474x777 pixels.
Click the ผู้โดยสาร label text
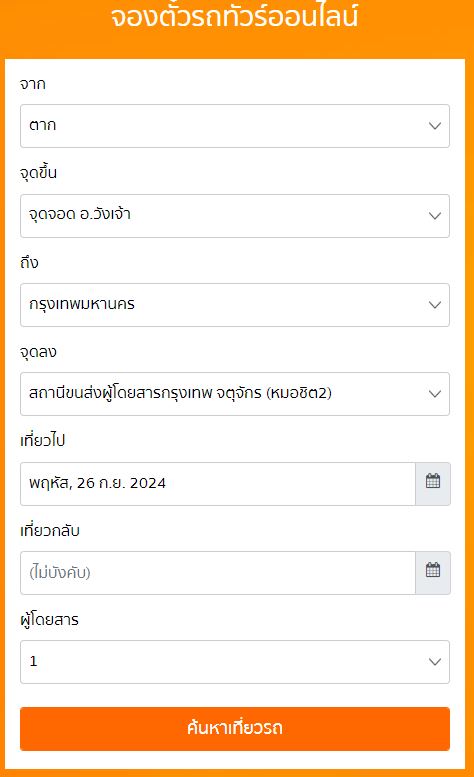click(x=49, y=619)
